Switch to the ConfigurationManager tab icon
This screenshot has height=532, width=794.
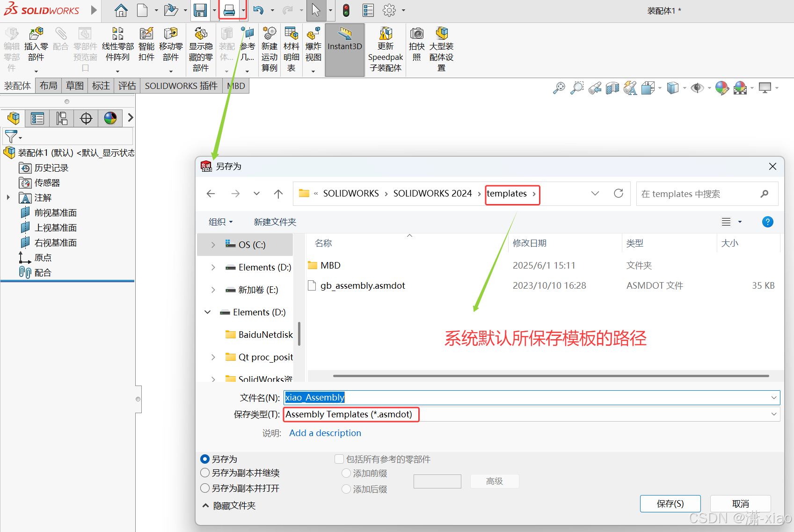62,118
